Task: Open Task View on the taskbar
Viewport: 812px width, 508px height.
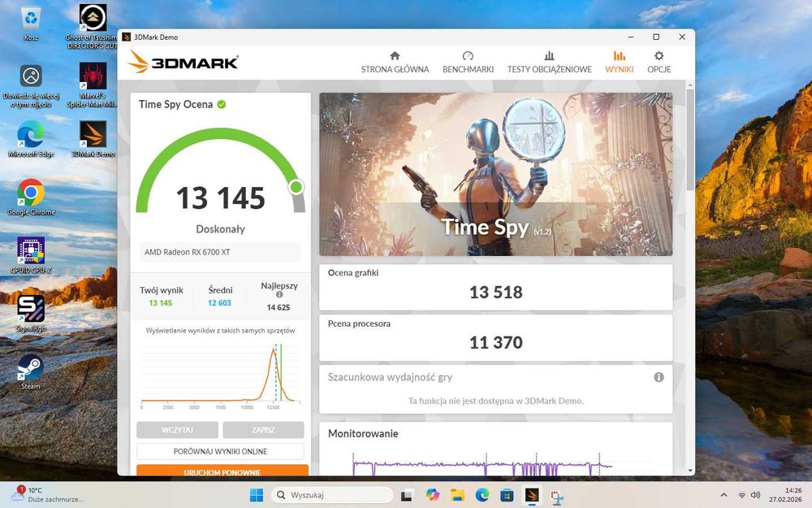Action: 406,495
